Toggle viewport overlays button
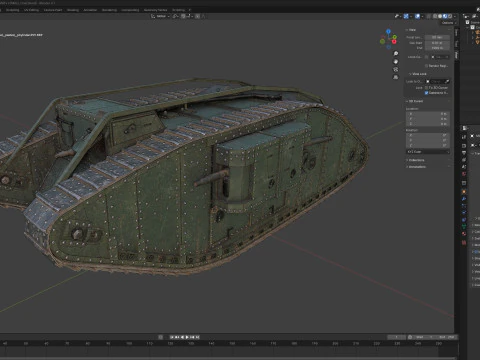 tap(417, 16)
